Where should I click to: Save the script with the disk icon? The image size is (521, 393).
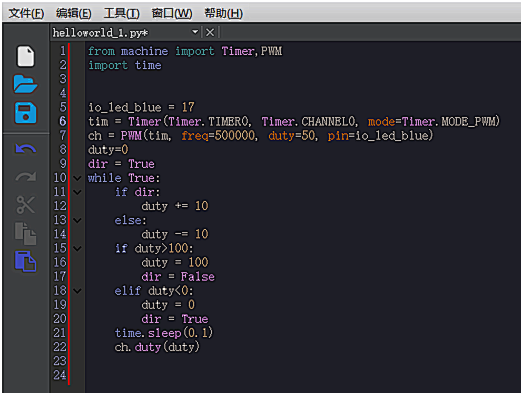pyautogui.click(x=25, y=113)
